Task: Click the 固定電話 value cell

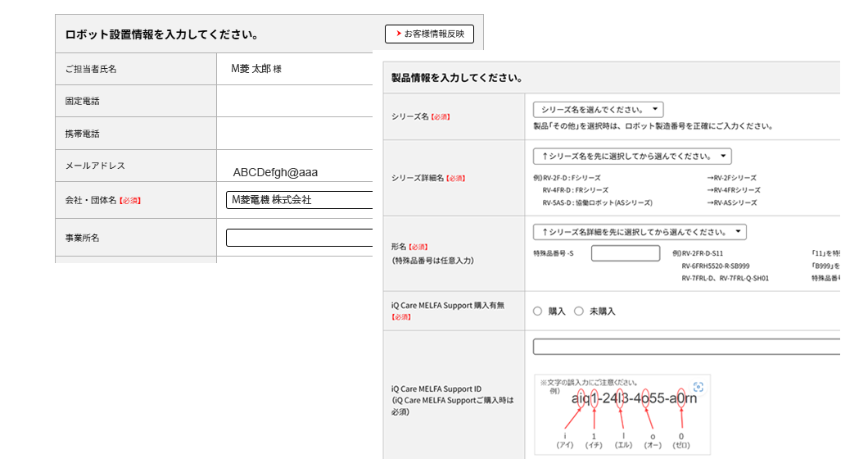Action: tap(295, 101)
